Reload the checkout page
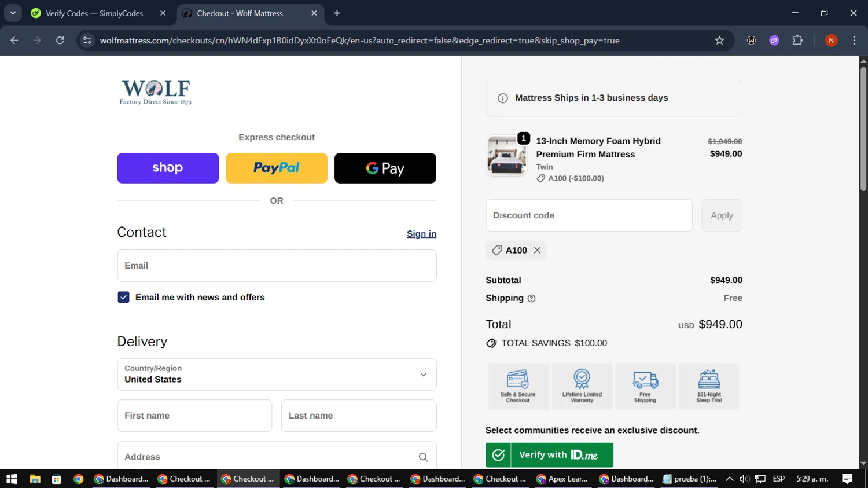This screenshot has width=868, height=488. [60, 41]
